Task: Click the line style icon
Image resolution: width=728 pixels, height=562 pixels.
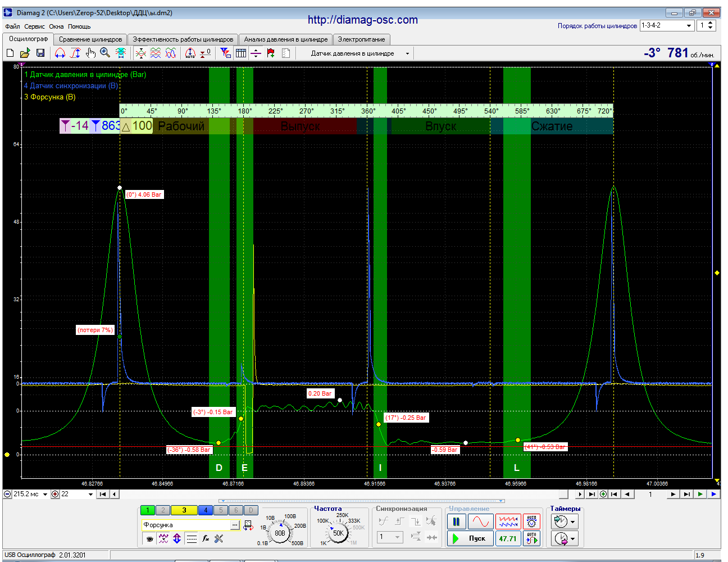Action: coord(192,538)
